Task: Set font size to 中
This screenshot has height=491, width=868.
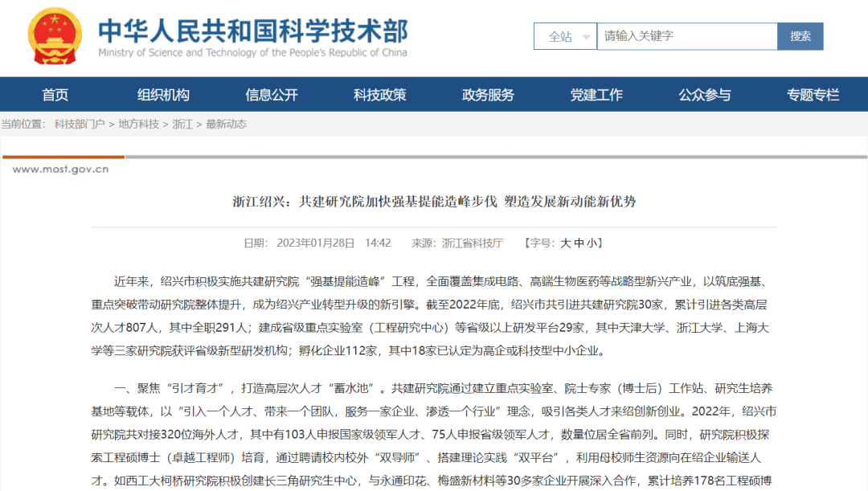Action: pyautogui.click(x=579, y=243)
